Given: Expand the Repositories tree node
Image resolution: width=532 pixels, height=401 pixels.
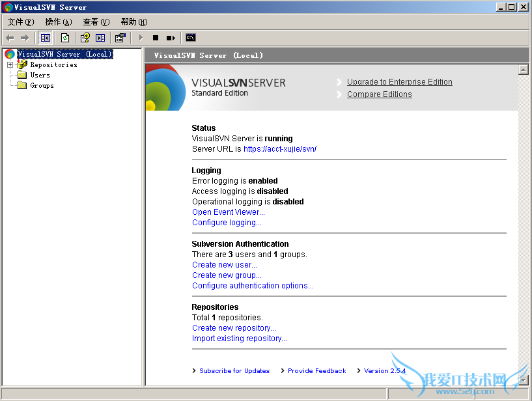Looking at the screenshot, I should [10, 64].
